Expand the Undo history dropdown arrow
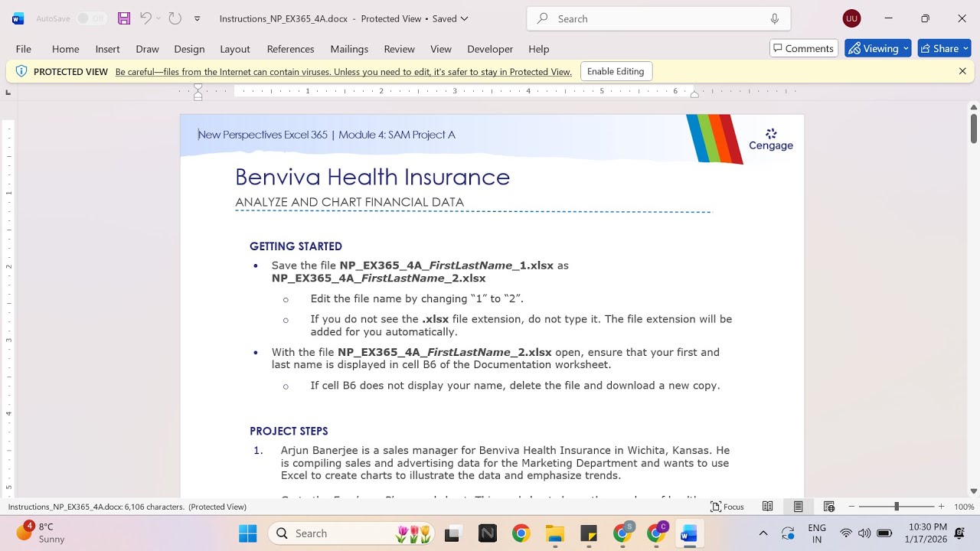Viewport: 980px width, 551px height. point(158,18)
